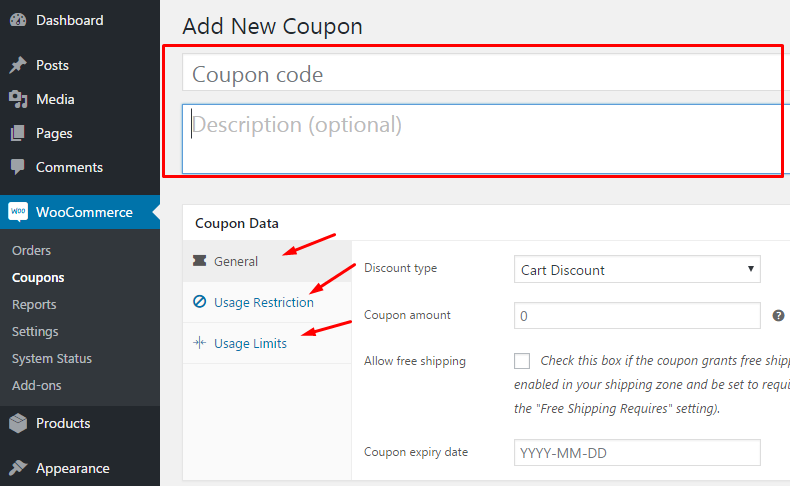790x486 pixels.
Task: Click the Coupon amount help icon
Action: point(779,316)
